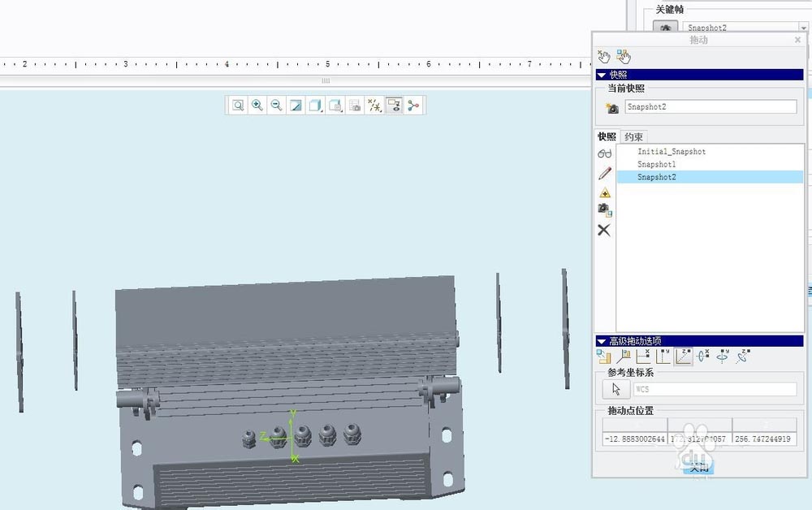
Task: Click the pencil icon to edit snapshot
Action: pos(603,172)
